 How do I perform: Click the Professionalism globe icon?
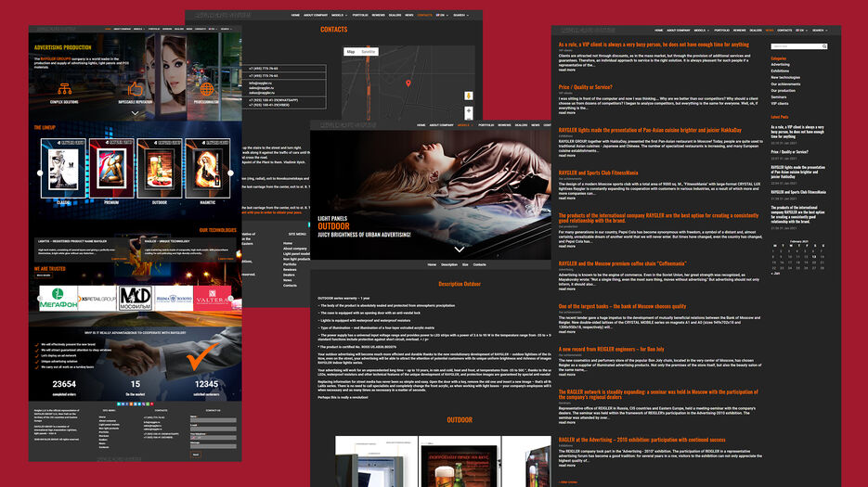(x=207, y=88)
